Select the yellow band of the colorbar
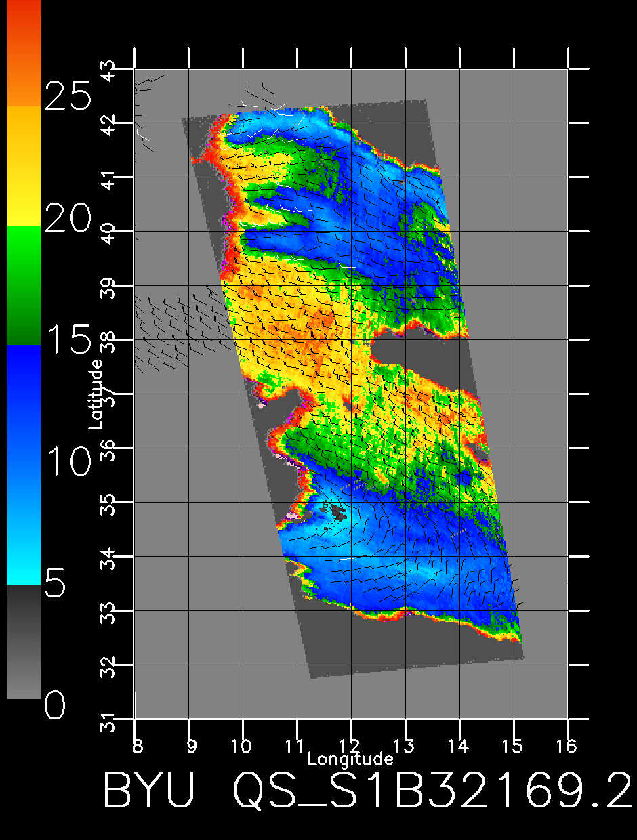 coord(24,166)
